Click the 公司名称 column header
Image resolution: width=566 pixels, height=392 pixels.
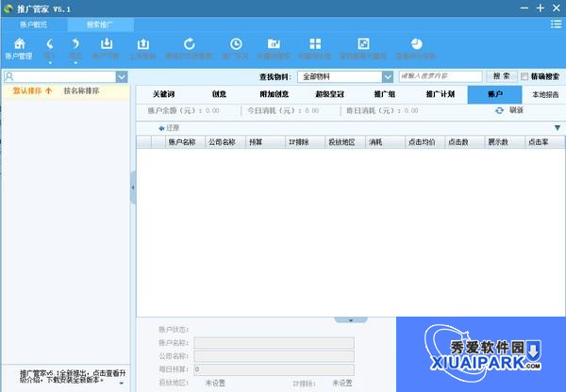225,142
